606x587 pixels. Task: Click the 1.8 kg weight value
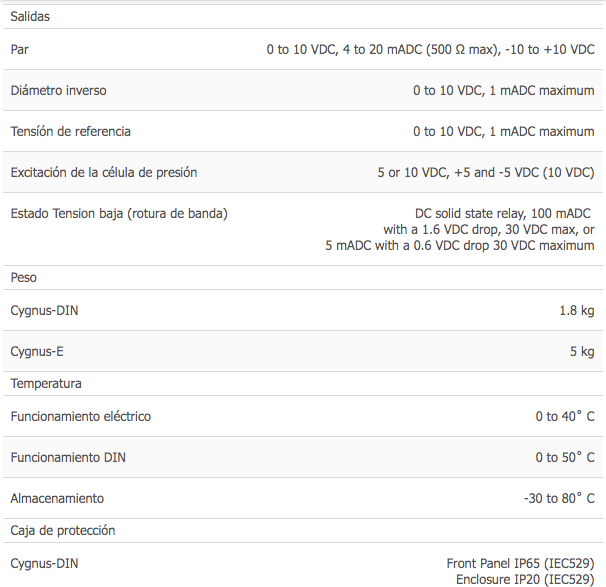pos(577,311)
